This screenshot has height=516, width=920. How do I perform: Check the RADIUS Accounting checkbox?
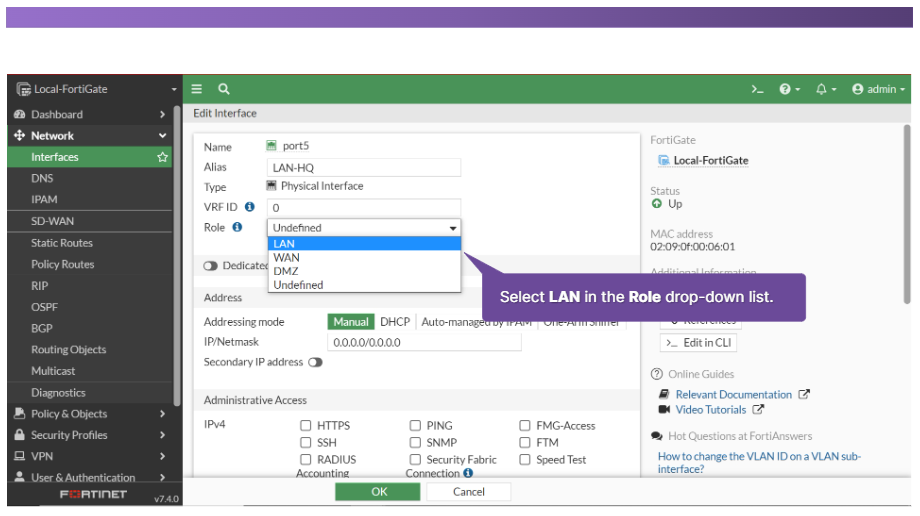point(305,459)
